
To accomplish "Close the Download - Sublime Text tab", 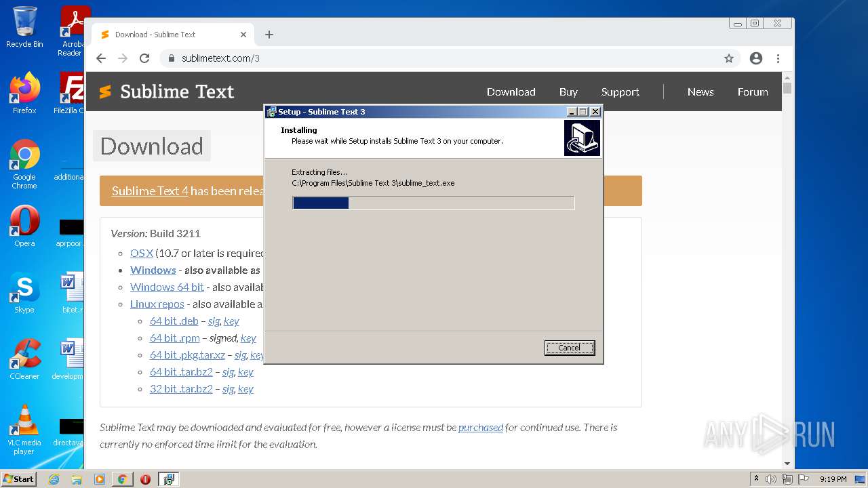I will 243,35.
